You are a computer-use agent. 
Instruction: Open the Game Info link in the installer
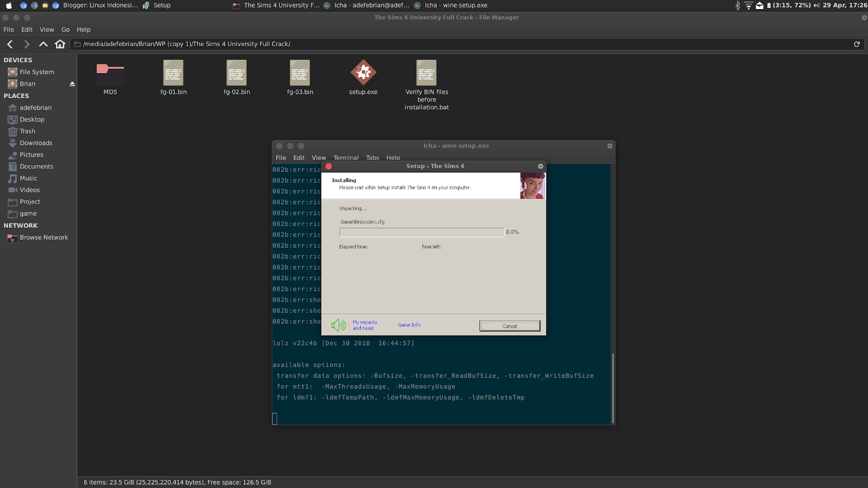(409, 325)
